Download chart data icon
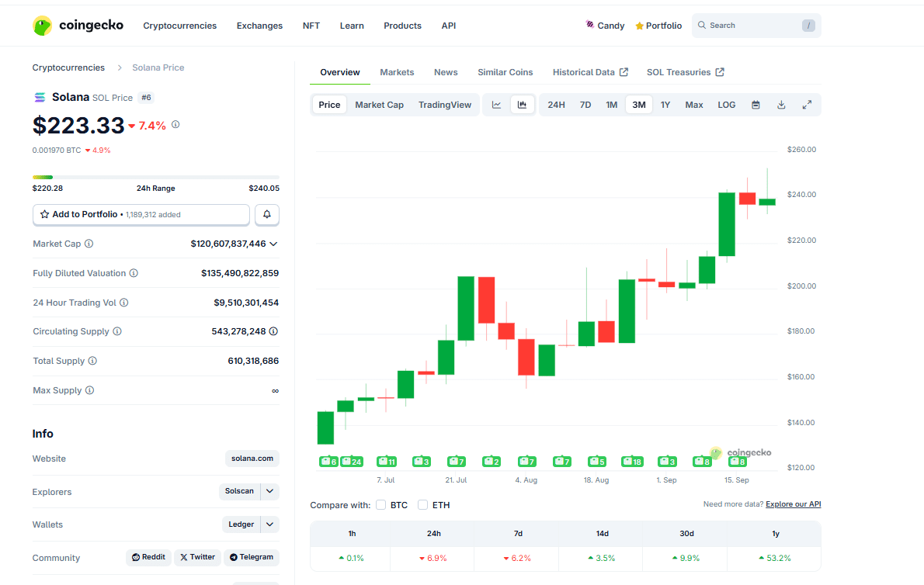Image resolution: width=924 pixels, height=585 pixels. [x=781, y=105]
